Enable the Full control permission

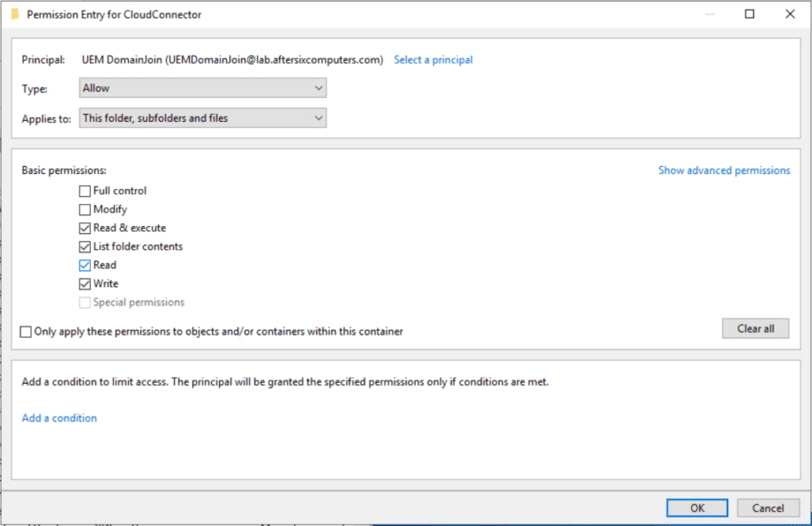tap(85, 191)
